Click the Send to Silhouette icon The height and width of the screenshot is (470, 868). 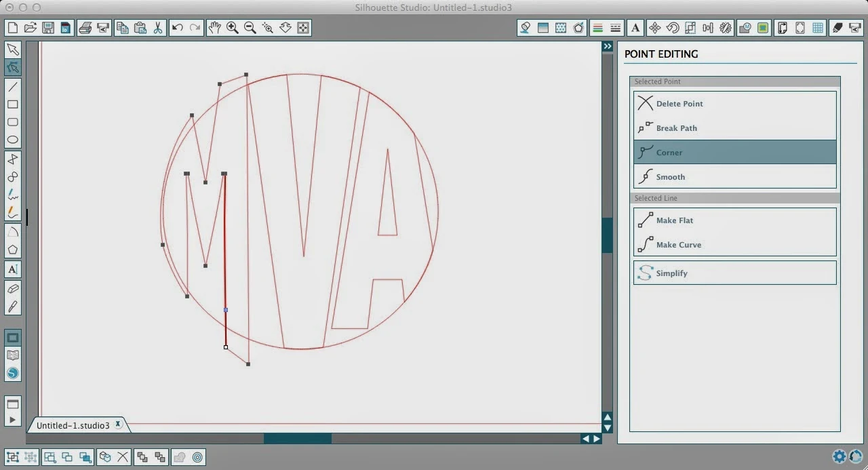pos(856,27)
